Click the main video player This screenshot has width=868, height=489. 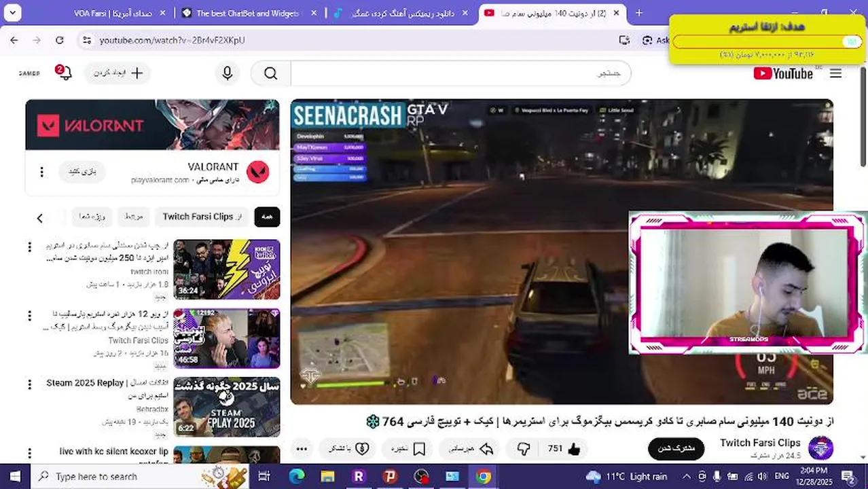[562, 252]
